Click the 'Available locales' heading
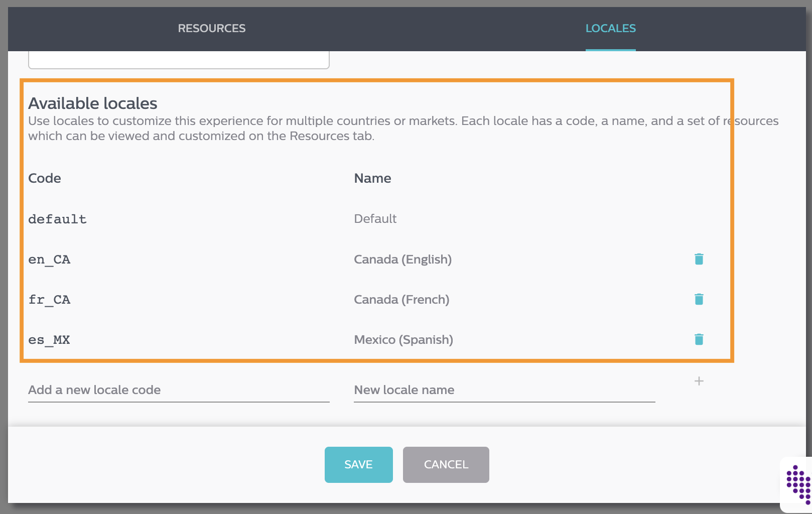Screen dimensions: 812x514 click(x=93, y=103)
